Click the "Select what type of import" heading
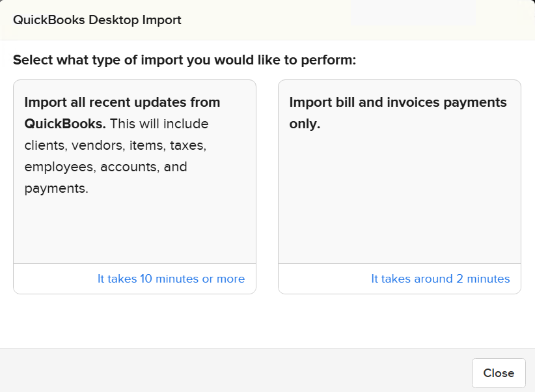This screenshot has width=535, height=392. [184, 61]
